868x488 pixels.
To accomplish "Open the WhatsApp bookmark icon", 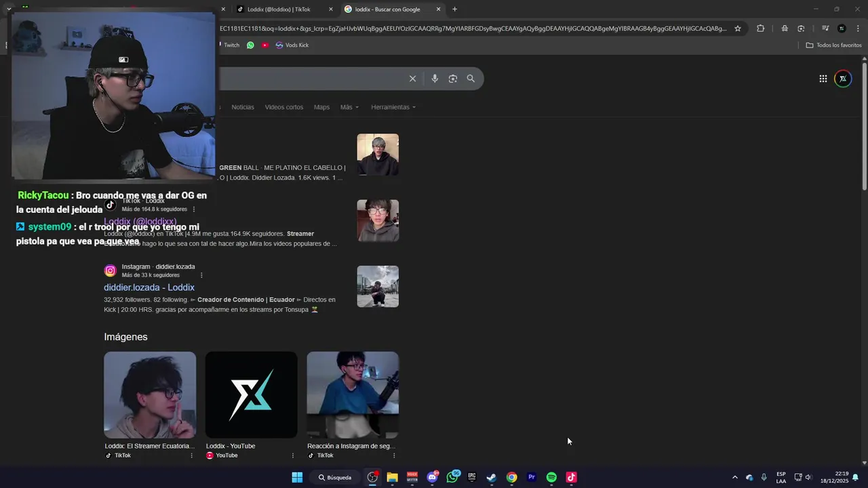I will tap(250, 45).
